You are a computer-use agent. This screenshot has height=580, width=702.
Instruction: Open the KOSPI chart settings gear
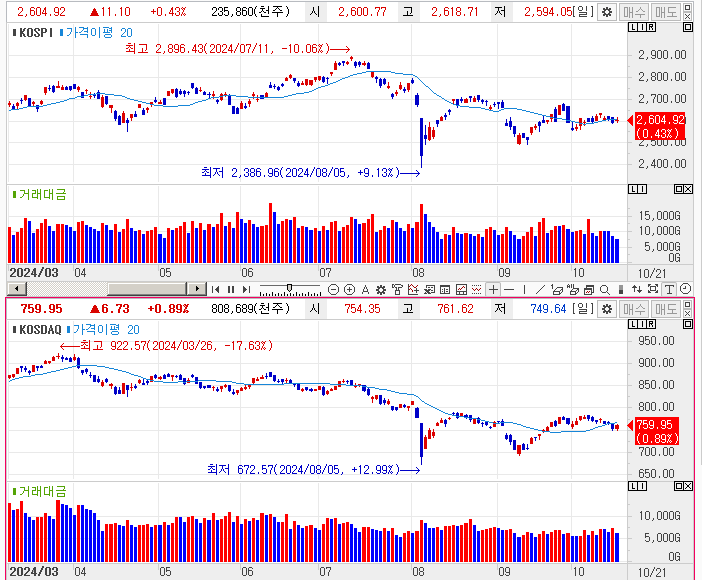[x=607, y=12]
